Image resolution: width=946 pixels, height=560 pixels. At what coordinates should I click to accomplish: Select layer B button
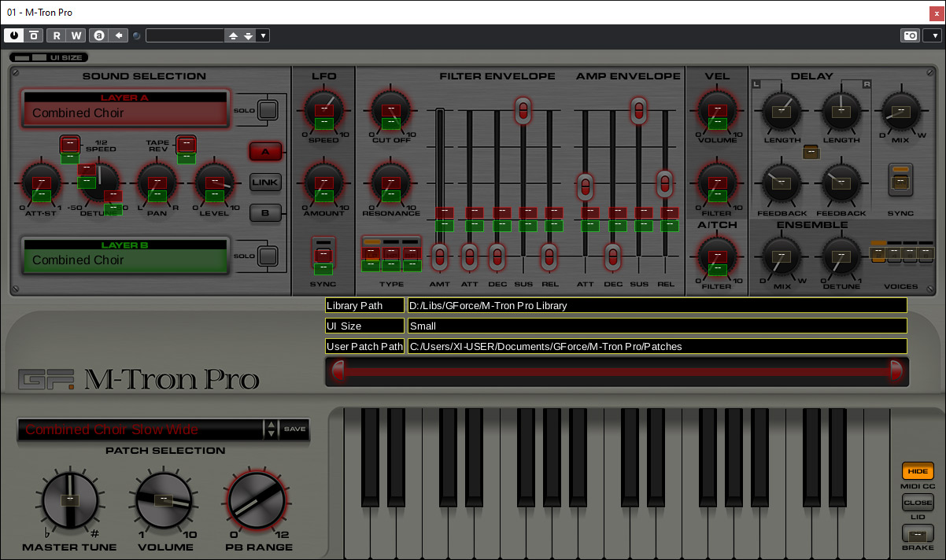pyautogui.click(x=265, y=212)
